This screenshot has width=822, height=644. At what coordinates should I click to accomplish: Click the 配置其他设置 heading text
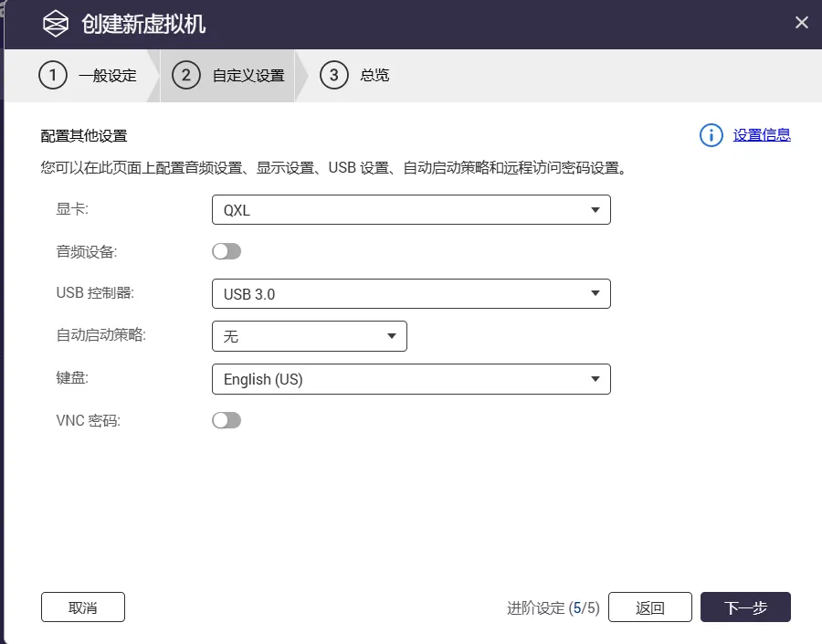click(x=84, y=136)
